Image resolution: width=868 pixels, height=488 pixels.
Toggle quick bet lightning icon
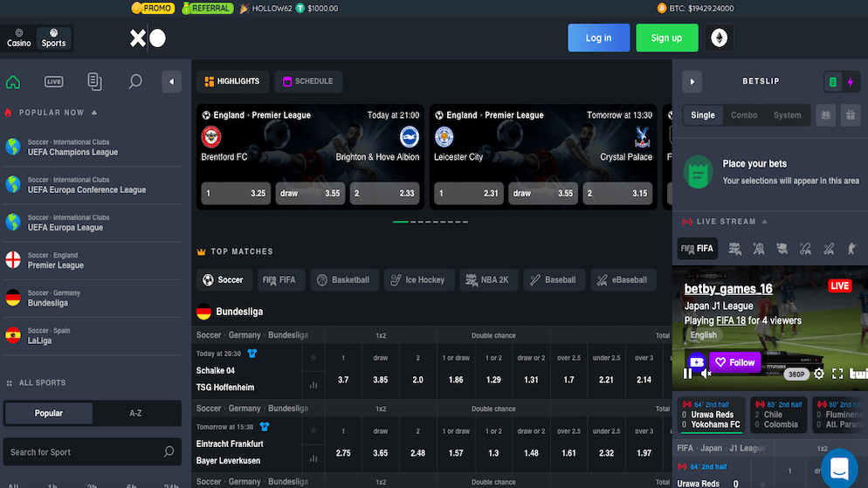pos(851,82)
